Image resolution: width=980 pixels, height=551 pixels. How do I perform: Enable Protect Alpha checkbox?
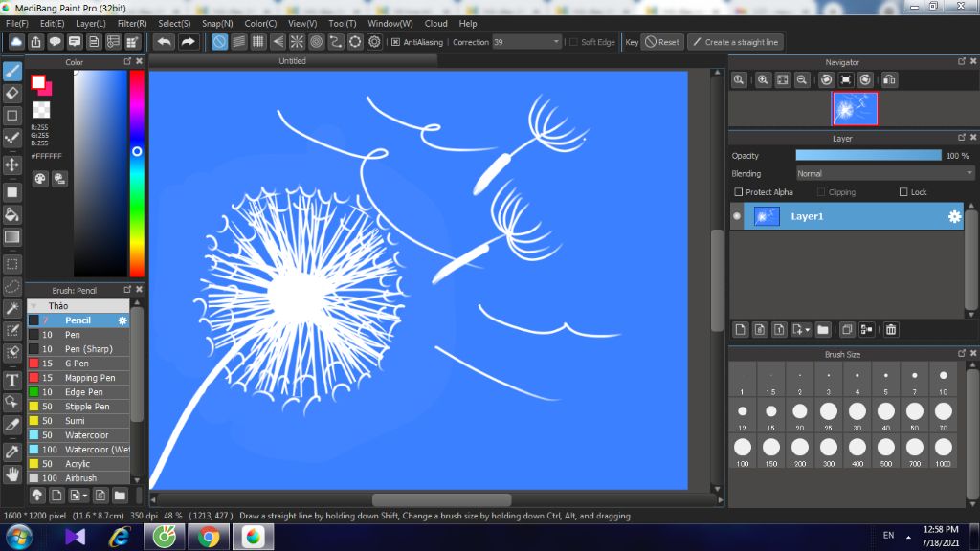[739, 191]
